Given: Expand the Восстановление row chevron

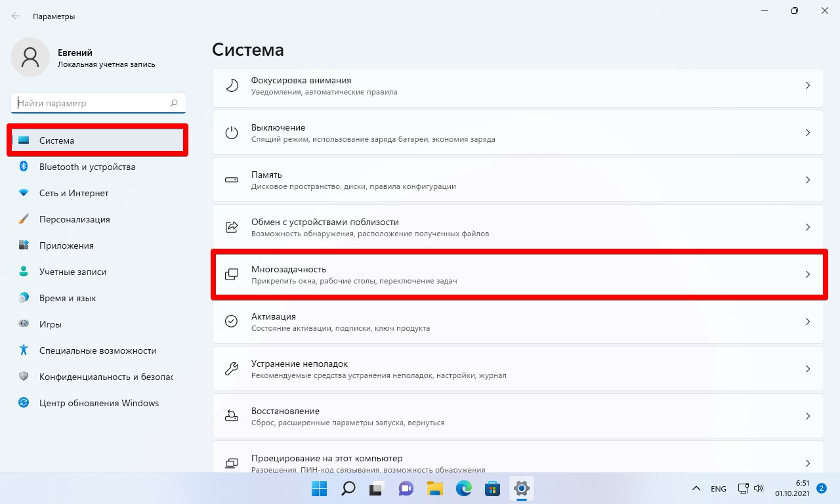Looking at the screenshot, I should [808, 416].
